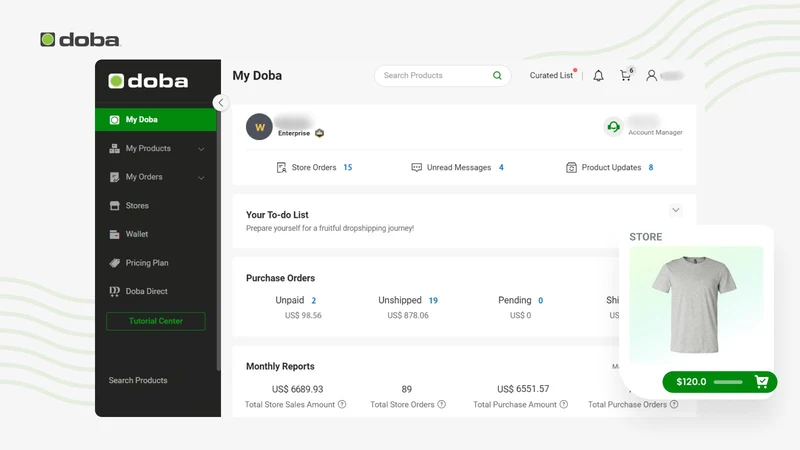Click the US$ 6689.93 sales amount
This screenshot has height=450, width=800.
click(x=297, y=389)
